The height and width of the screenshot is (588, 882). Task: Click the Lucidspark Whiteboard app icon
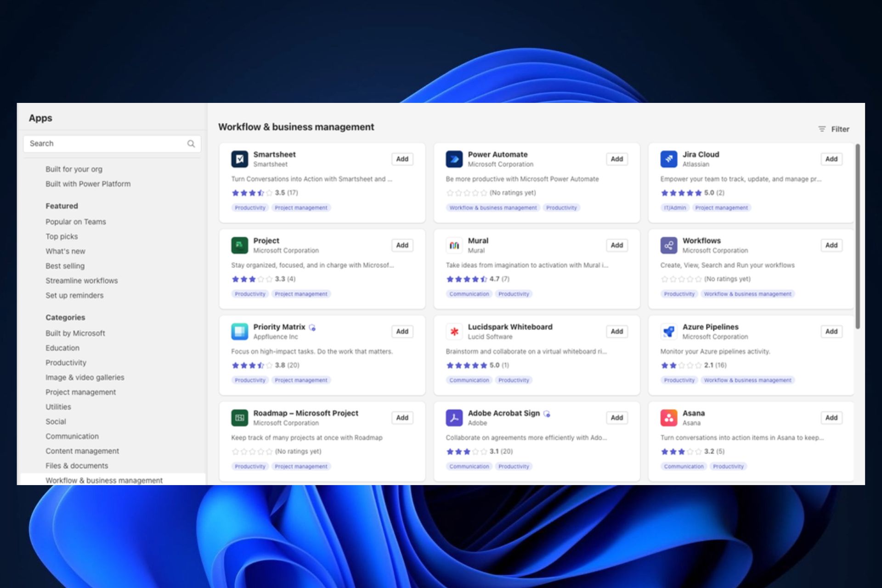pyautogui.click(x=454, y=331)
